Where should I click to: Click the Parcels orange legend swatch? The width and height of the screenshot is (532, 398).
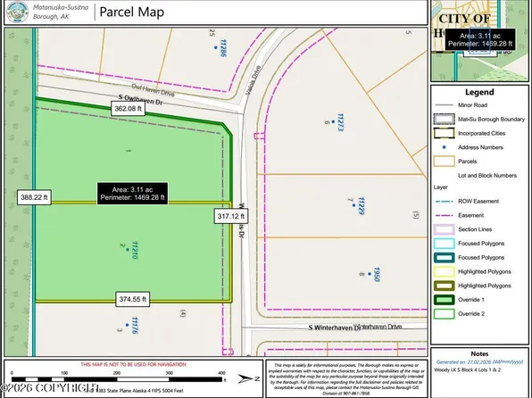click(445, 162)
